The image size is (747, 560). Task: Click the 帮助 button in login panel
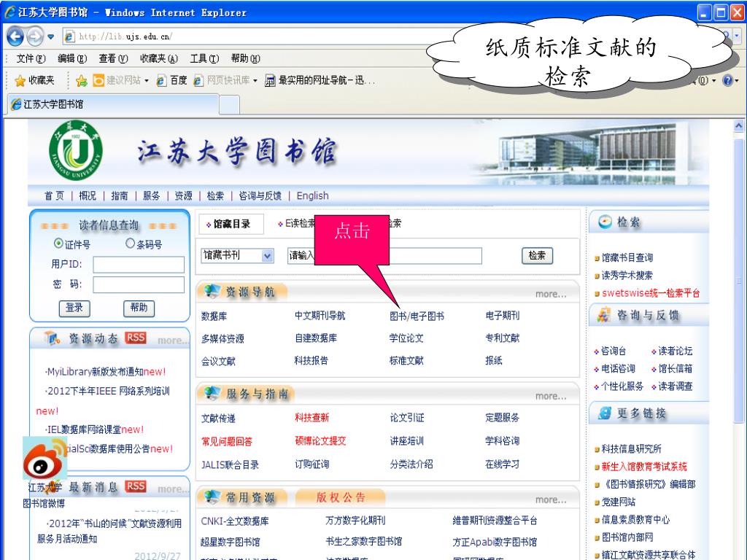tap(139, 308)
